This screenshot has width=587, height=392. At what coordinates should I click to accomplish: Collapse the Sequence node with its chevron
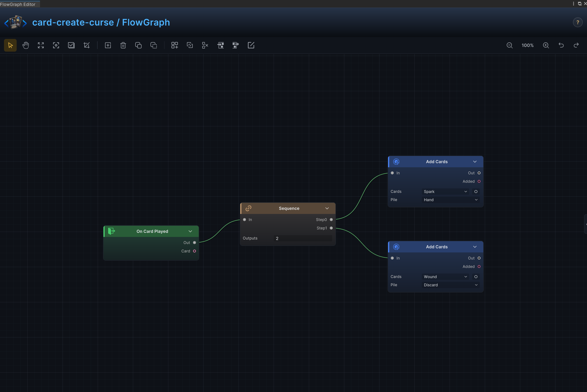(x=327, y=209)
